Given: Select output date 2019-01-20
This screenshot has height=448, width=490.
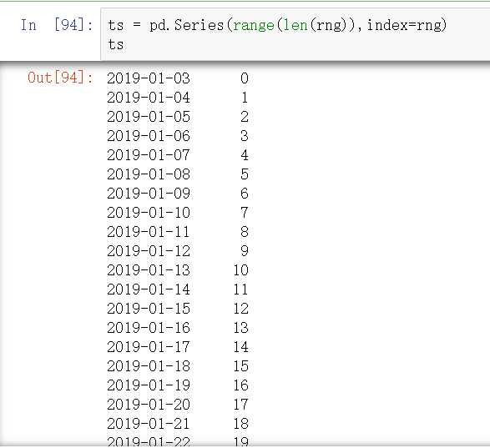Looking at the screenshot, I should (149, 405).
